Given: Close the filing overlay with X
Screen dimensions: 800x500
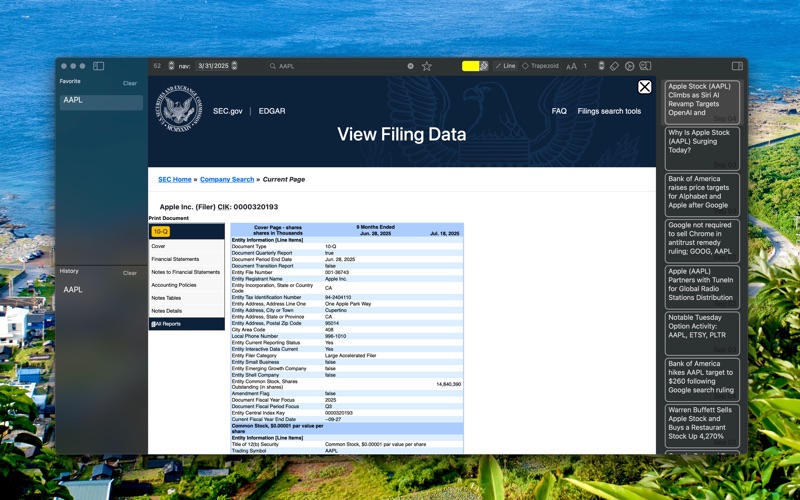Looking at the screenshot, I should click(x=644, y=87).
